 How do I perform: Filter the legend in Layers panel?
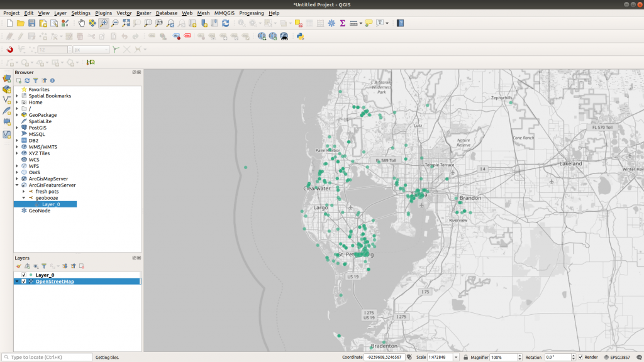tap(44, 266)
